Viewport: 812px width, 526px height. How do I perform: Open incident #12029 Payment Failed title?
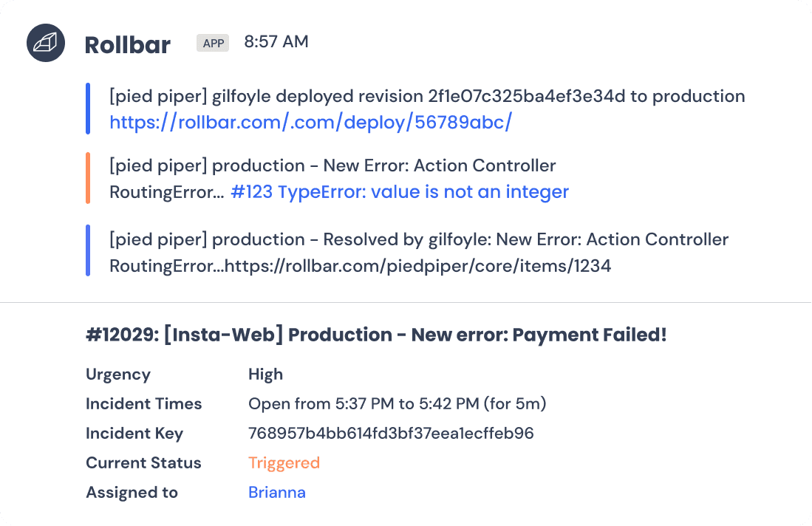pos(376,335)
